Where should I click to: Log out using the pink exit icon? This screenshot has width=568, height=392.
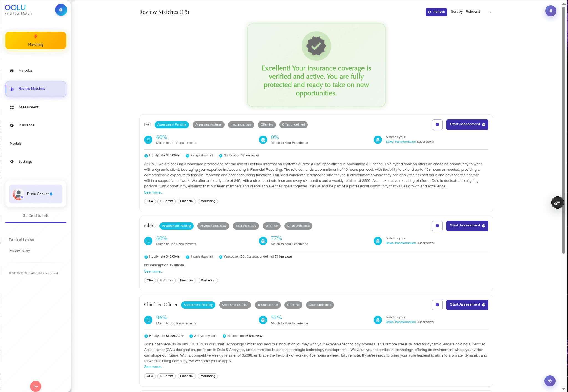coord(35,386)
